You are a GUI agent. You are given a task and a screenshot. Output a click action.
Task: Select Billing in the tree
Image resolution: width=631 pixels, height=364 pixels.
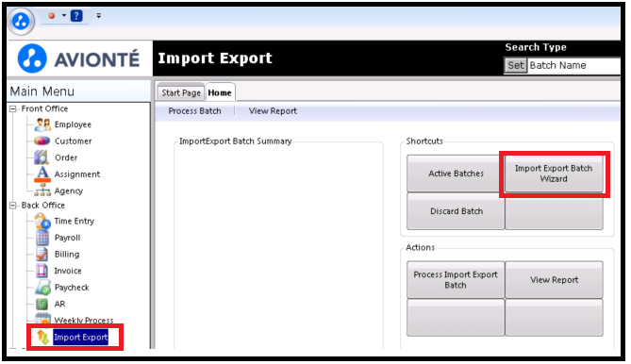coord(67,255)
